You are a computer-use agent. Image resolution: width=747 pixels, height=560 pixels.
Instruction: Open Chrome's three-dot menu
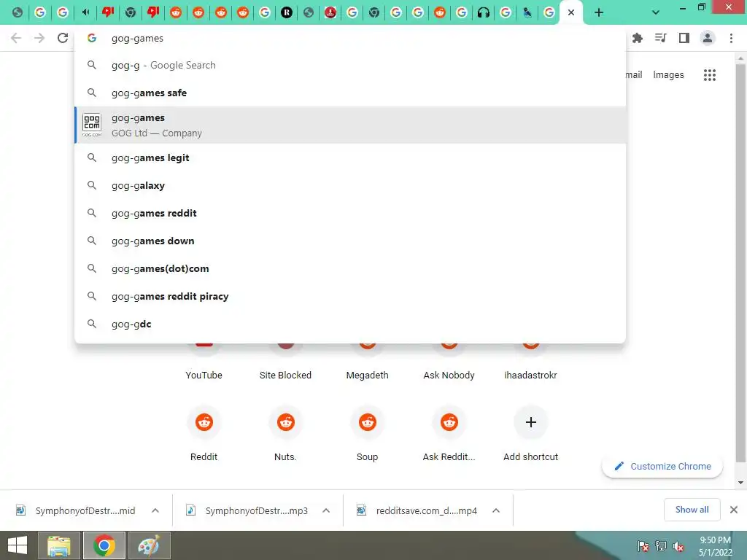731,38
